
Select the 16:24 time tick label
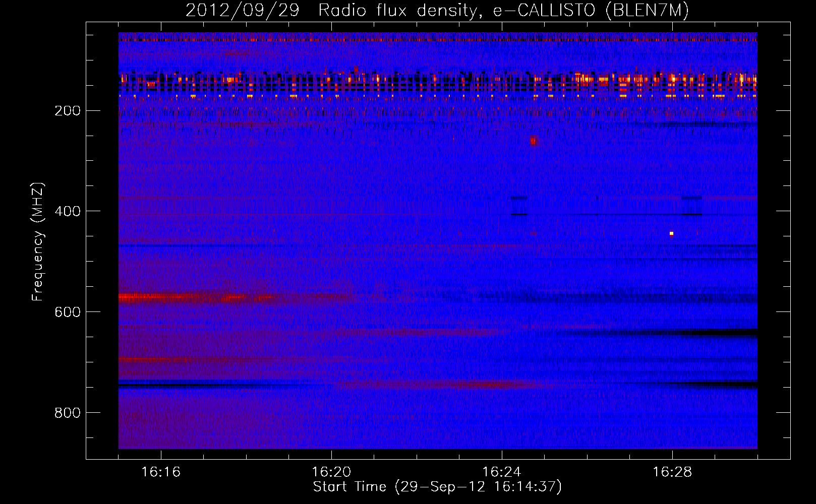502,472
